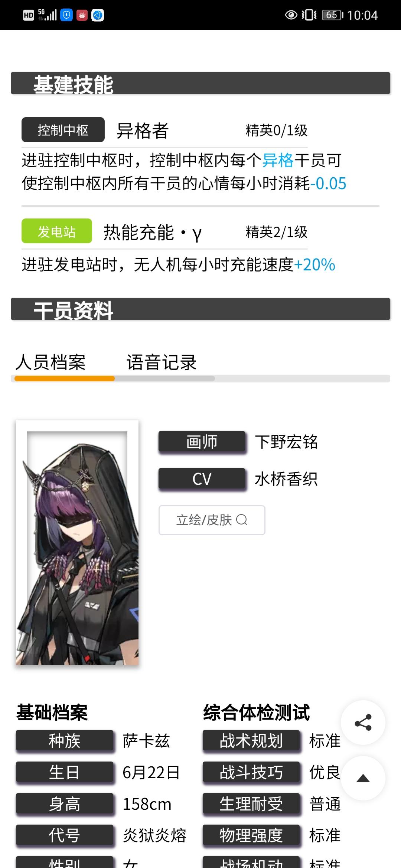This screenshot has height=868, width=401.
Task: Switch to the 语音记录 tab
Action: click(162, 362)
